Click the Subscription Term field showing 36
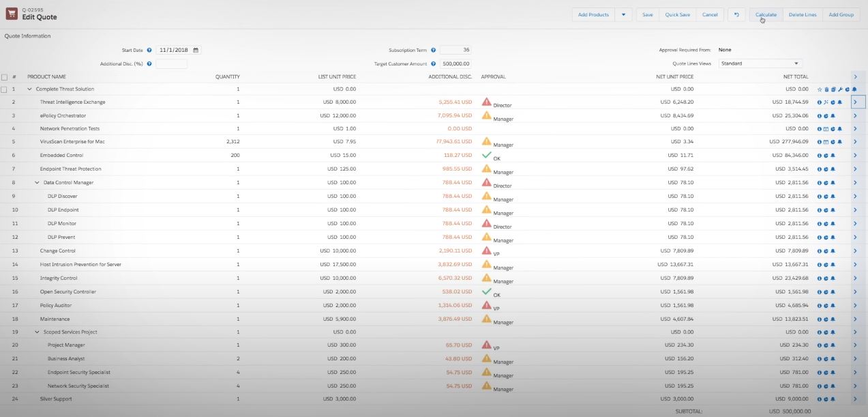This screenshot has width=868, height=417. (x=455, y=51)
